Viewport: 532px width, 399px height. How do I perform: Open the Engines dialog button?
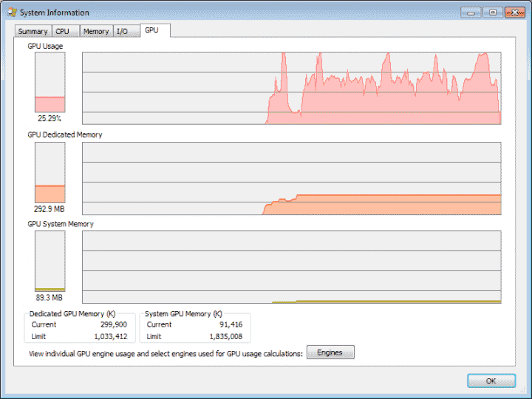(x=330, y=352)
